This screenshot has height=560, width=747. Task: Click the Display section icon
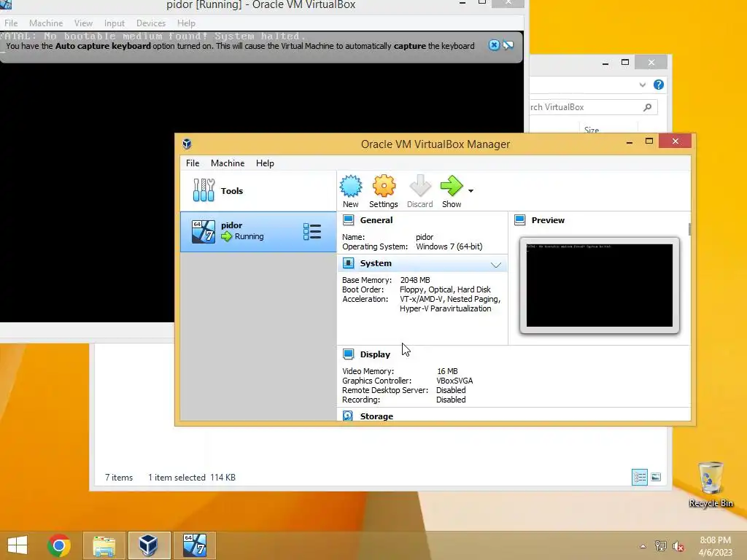[x=348, y=354]
